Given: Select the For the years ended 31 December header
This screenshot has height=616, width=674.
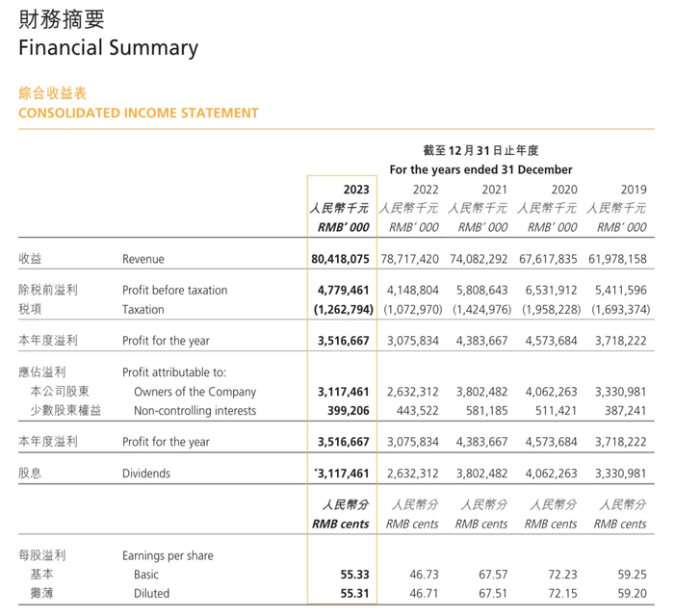Looking at the screenshot, I should point(480,169).
